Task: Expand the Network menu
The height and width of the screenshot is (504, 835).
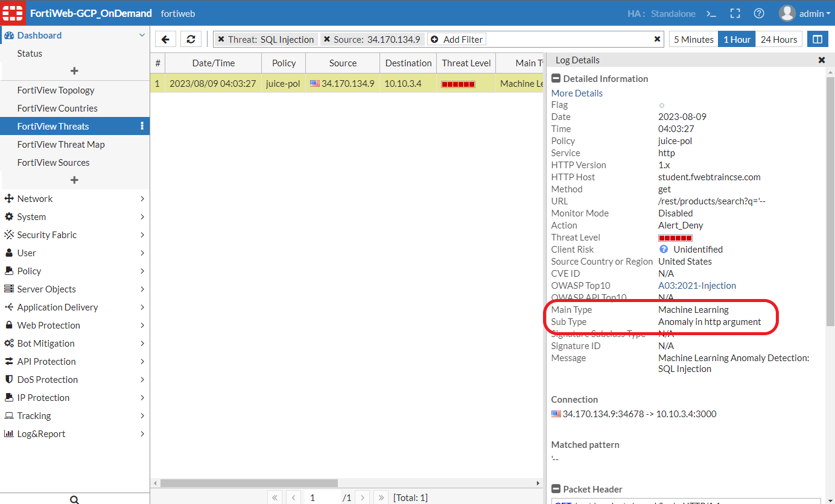Action: (75, 198)
